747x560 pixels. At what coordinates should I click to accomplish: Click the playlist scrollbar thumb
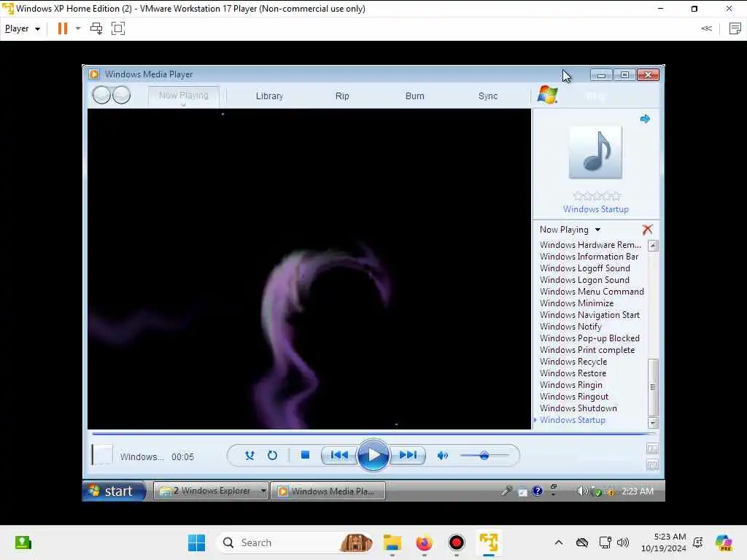tap(653, 387)
